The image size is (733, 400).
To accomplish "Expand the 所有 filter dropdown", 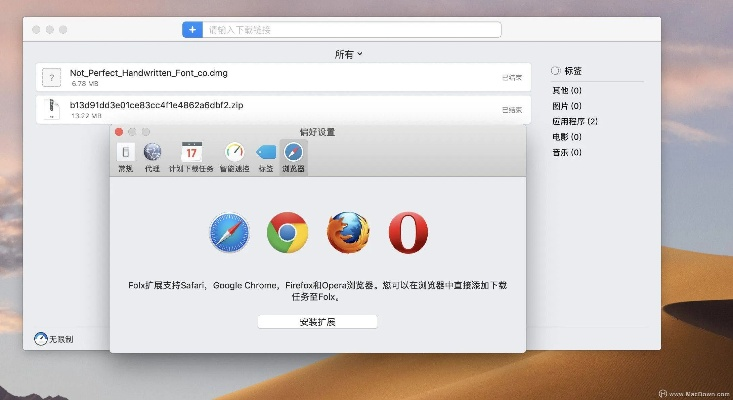I will click(348, 54).
